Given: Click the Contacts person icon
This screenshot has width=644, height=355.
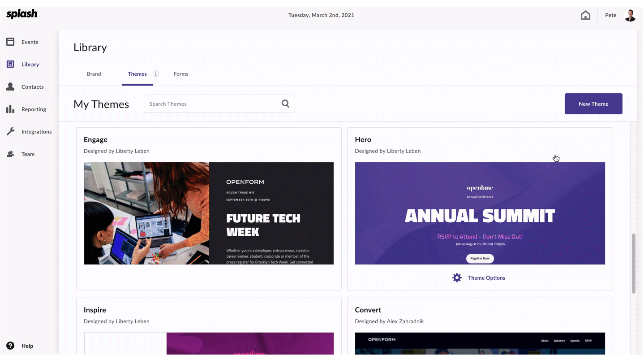Looking at the screenshot, I should pos(10,87).
